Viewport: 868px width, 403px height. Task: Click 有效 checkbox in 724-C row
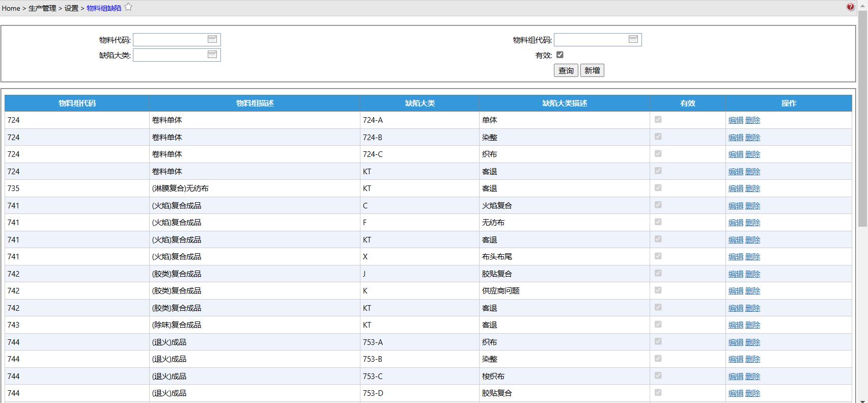pyautogui.click(x=658, y=153)
